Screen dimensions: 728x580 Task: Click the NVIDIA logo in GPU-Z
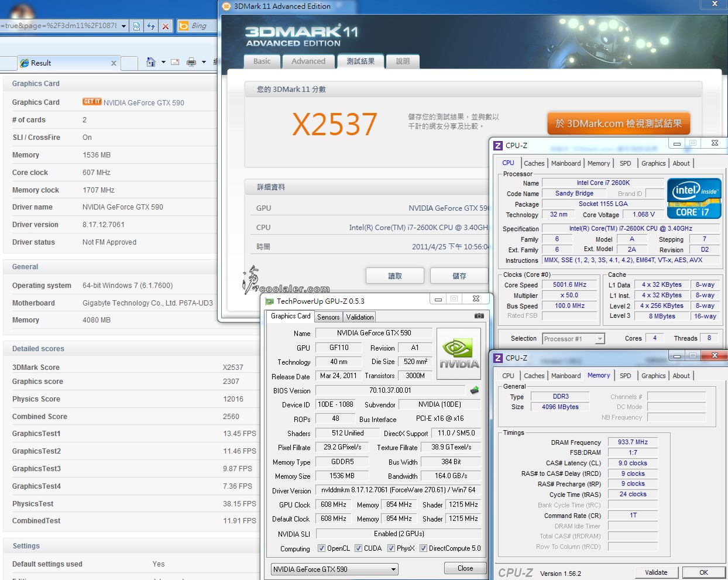(459, 354)
